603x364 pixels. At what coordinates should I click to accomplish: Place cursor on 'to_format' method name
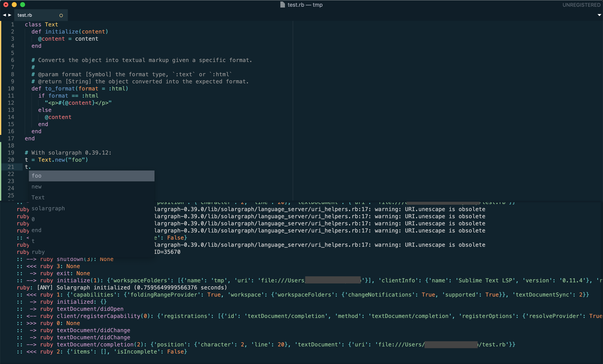point(60,89)
